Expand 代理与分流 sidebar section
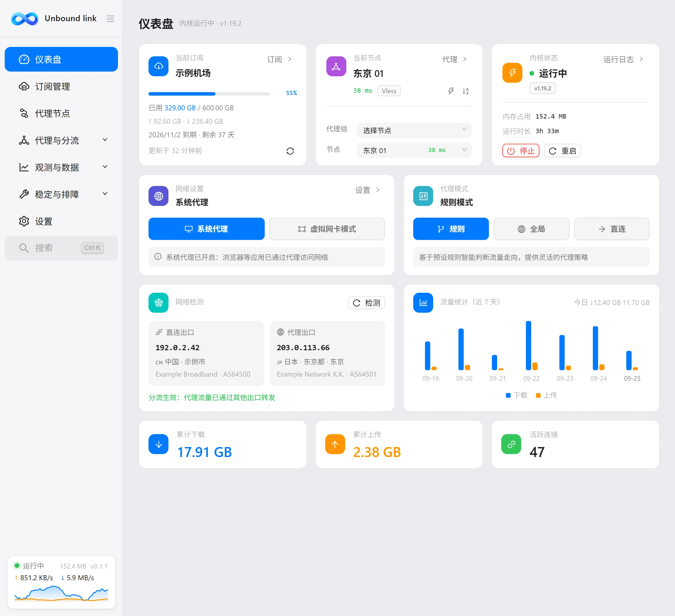 pos(61,140)
